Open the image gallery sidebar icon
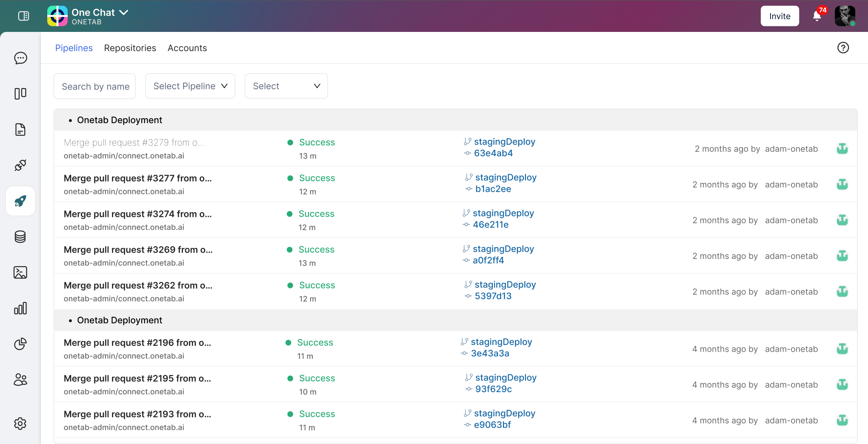The height and width of the screenshot is (444, 868). pyautogui.click(x=20, y=272)
